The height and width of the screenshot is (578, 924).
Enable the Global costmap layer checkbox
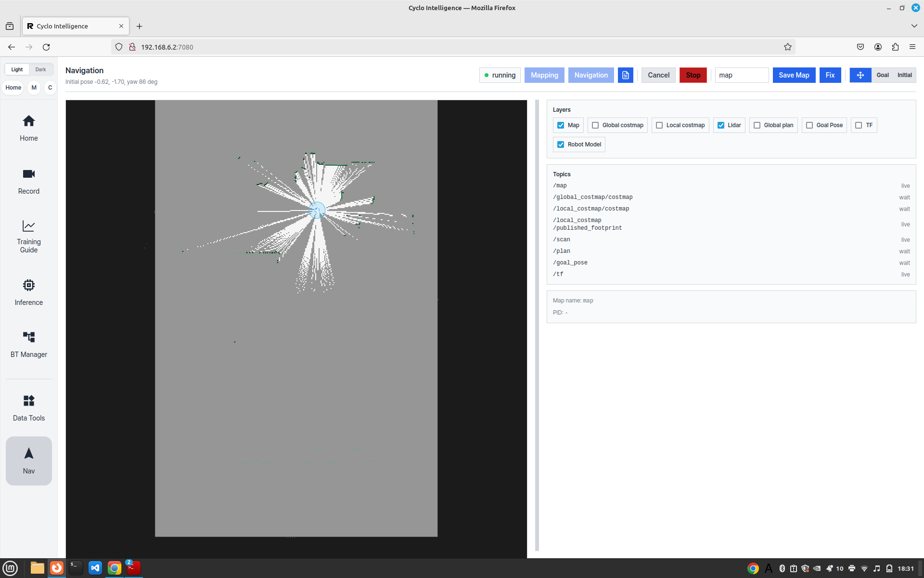595,125
